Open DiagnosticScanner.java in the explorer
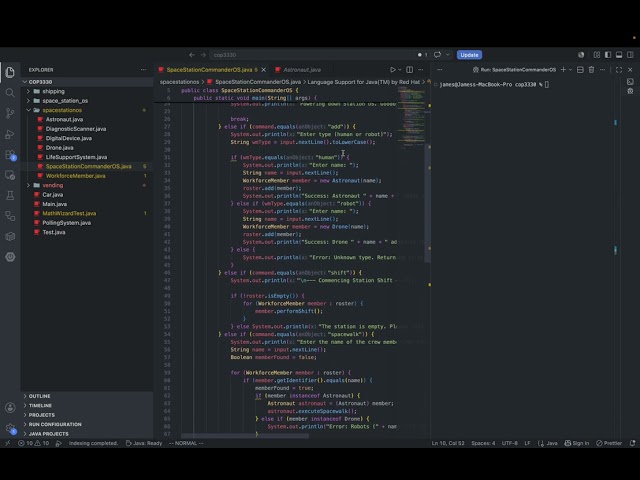The width and height of the screenshot is (640, 480). pyautogui.click(x=76, y=129)
